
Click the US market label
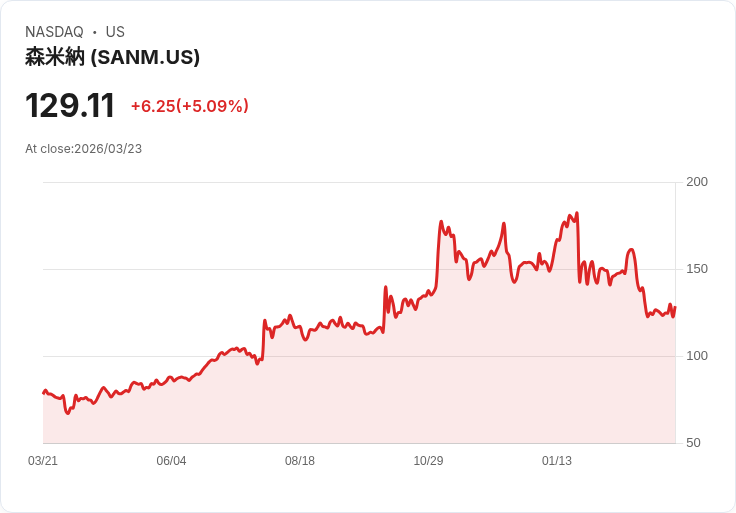pos(115,32)
